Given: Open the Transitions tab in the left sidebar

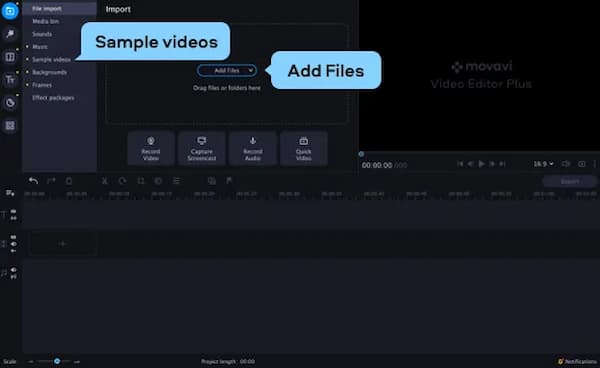Looking at the screenshot, I should (x=10, y=57).
